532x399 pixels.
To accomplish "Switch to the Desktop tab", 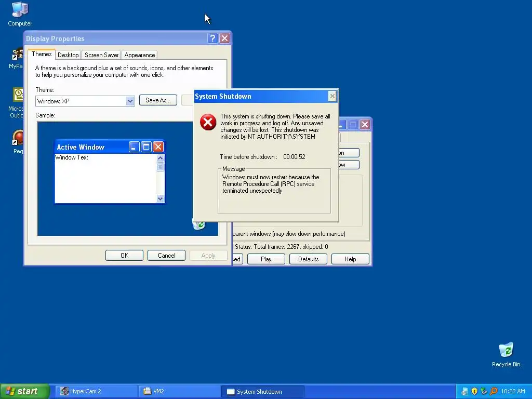I will pos(68,55).
